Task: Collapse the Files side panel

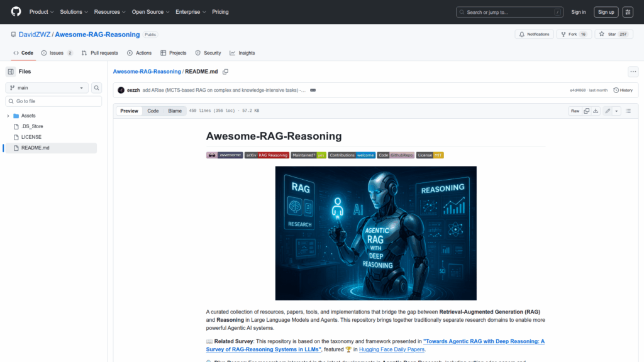Action: click(11, 72)
